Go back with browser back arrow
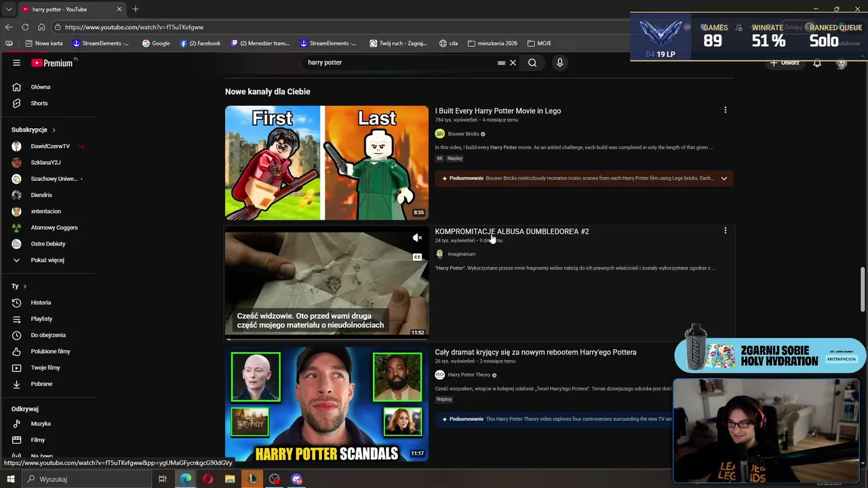 click(x=9, y=27)
